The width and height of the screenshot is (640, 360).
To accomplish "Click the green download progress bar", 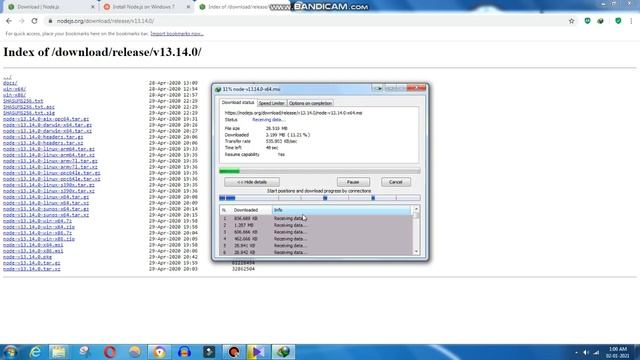I will (x=320, y=171).
